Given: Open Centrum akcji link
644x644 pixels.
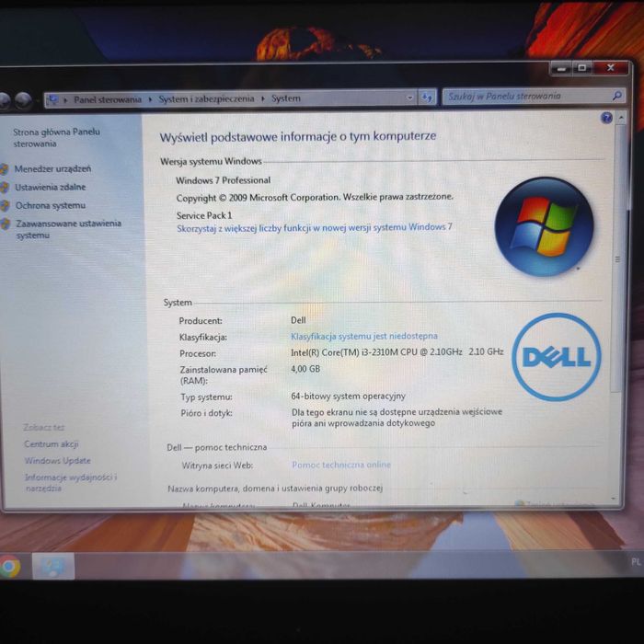Looking at the screenshot, I should pos(51,444).
